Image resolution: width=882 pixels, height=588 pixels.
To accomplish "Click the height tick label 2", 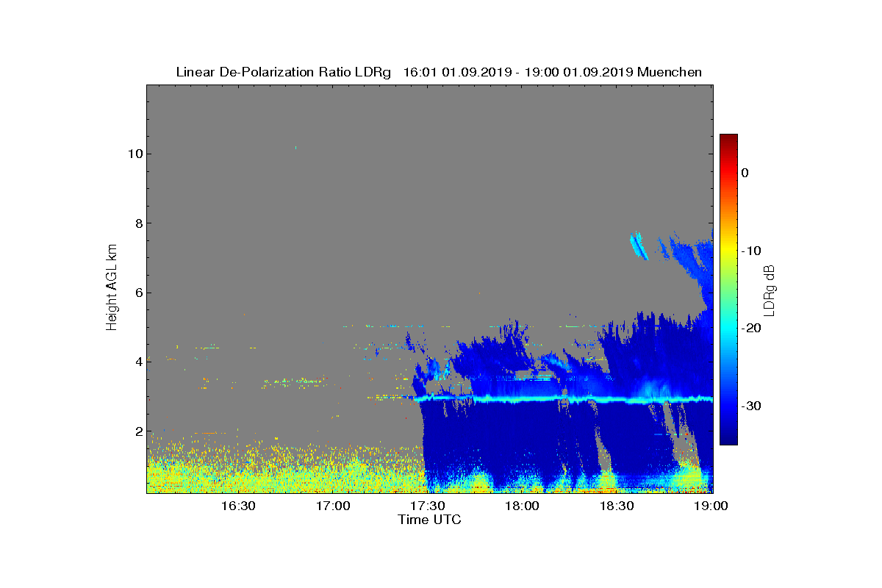I will click(138, 431).
